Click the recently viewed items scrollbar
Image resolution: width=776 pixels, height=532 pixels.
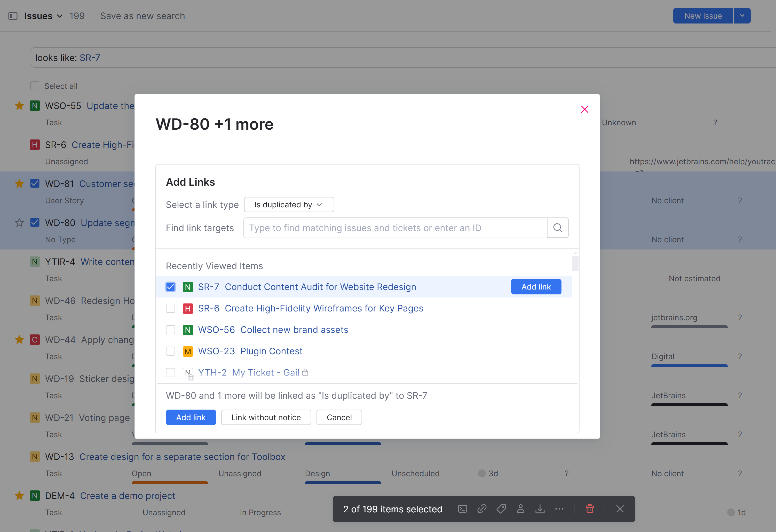tap(575, 264)
